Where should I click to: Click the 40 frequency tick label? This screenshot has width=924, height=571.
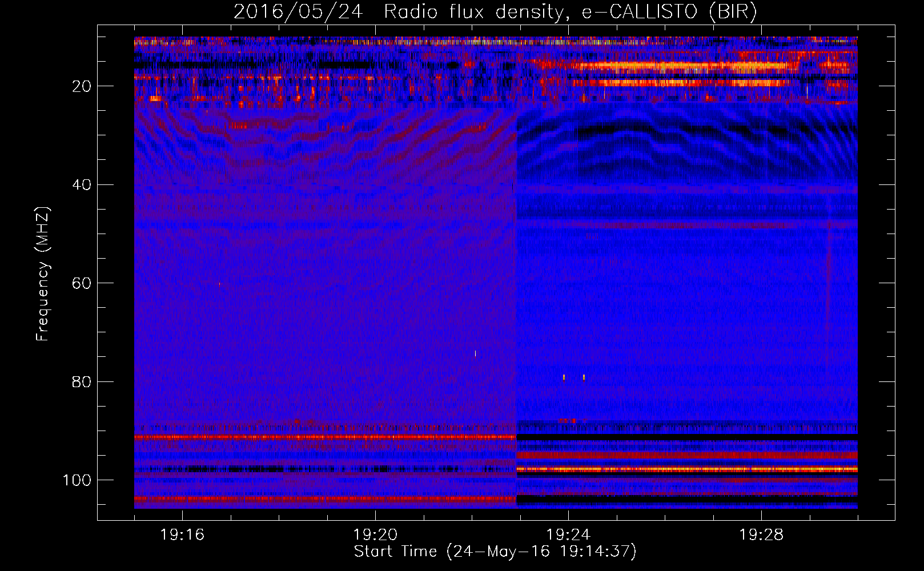[x=82, y=185]
